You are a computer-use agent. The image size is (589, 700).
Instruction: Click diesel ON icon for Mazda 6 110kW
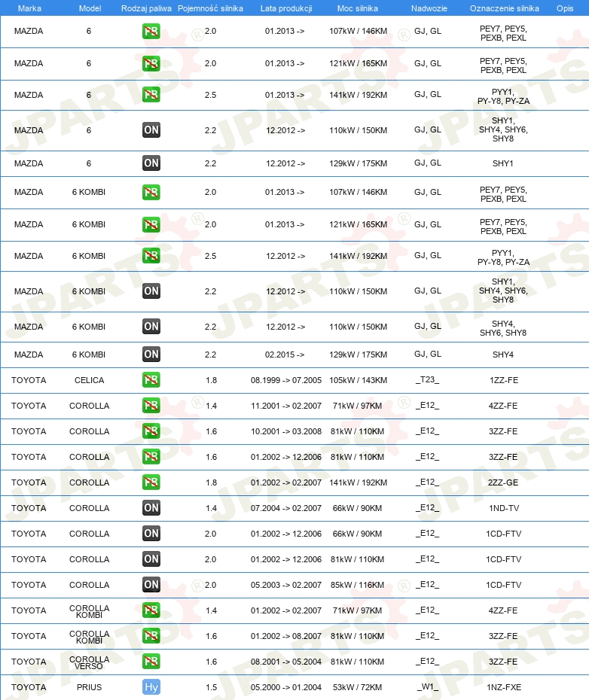[x=151, y=130]
